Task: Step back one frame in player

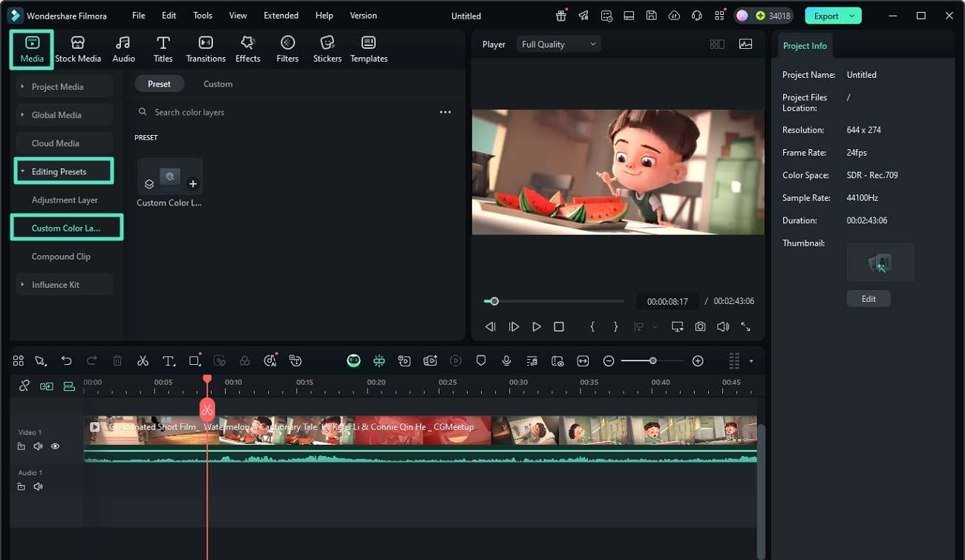Action: tap(490, 326)
